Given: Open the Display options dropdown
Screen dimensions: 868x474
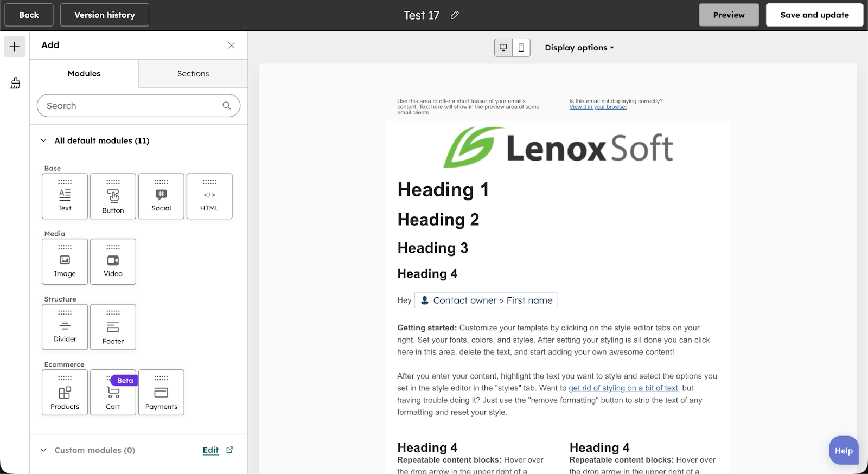Looking at the screenshot, I should (x=579, y=48).
